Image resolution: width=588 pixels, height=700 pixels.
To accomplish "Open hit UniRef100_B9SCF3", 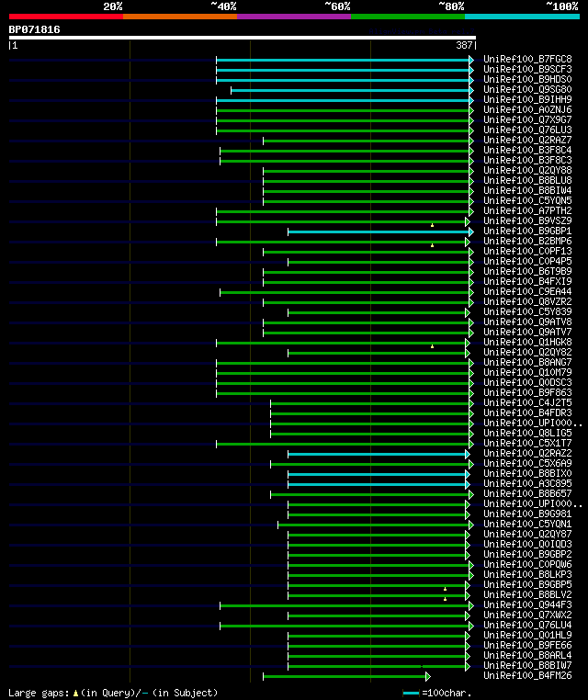I will coord(527,69).
